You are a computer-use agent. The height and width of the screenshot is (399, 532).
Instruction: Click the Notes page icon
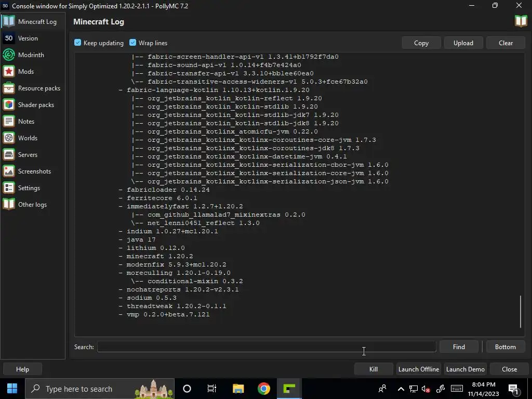(9, 121)
